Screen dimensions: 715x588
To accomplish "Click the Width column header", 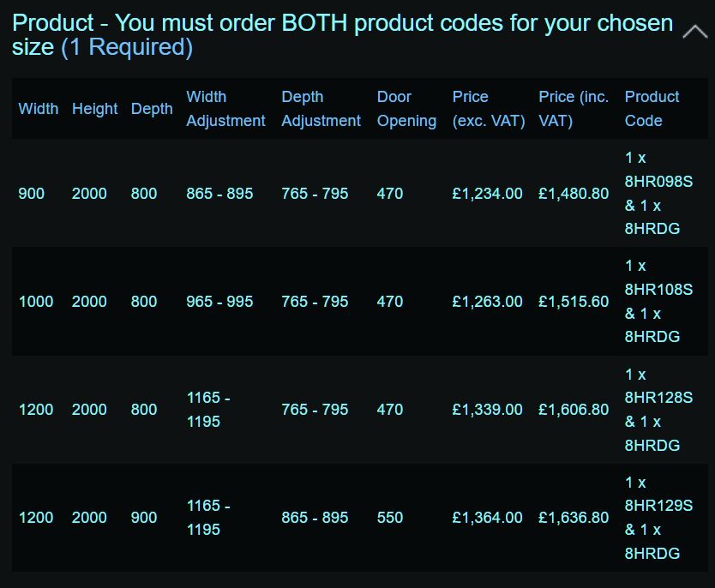I will coord(39,109).
